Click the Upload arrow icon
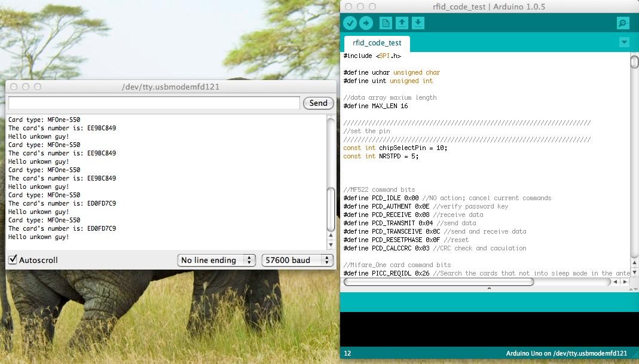This screenshot has width=639, height=364. point(366,23)
